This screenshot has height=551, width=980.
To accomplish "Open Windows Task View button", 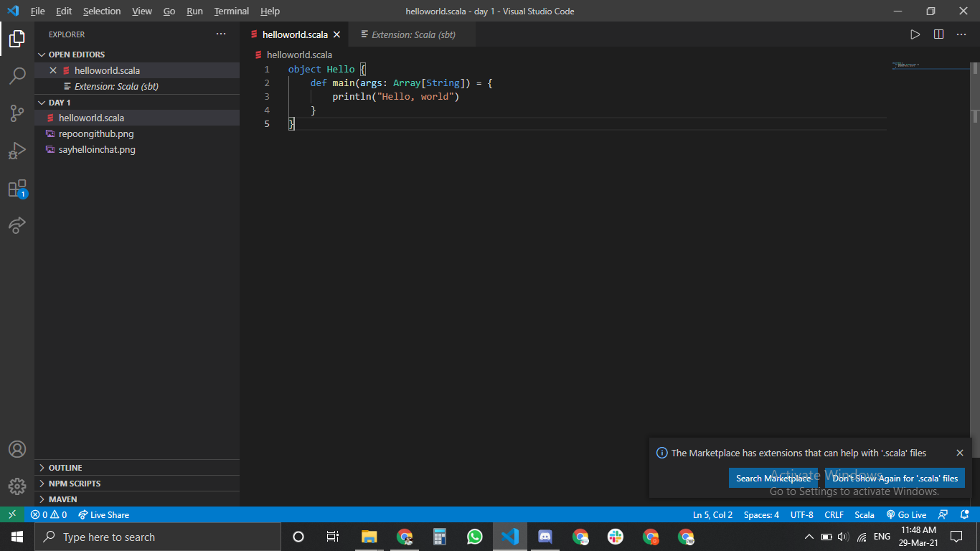I will click(x=334, y=537).
